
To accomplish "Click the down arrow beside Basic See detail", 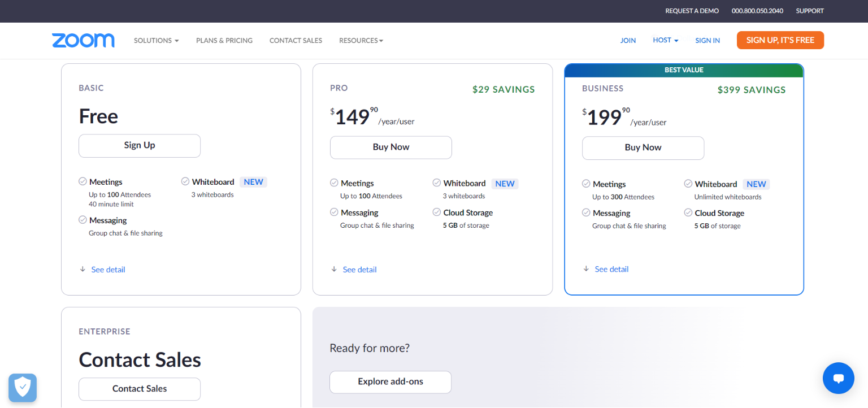I will click(83, 270).
